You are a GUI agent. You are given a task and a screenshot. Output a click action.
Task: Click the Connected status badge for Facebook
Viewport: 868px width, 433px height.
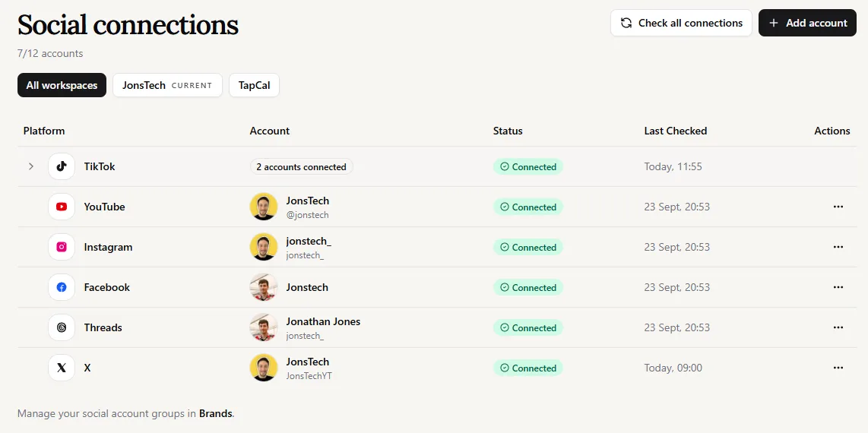tap(528, 288)
